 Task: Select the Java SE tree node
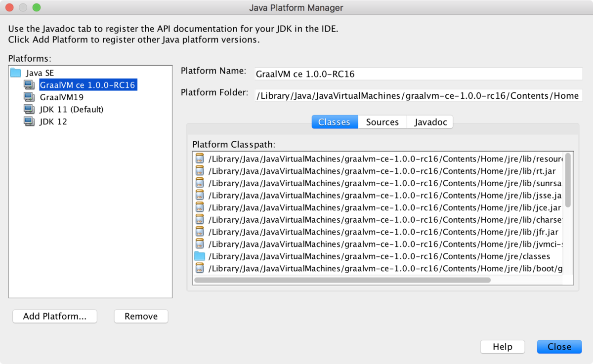40,73
